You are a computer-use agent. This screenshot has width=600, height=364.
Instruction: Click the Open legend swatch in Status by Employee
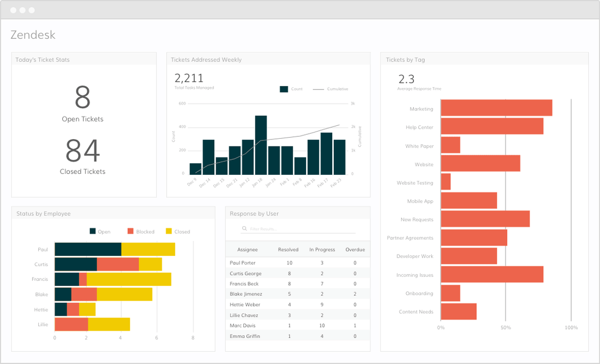93,231
